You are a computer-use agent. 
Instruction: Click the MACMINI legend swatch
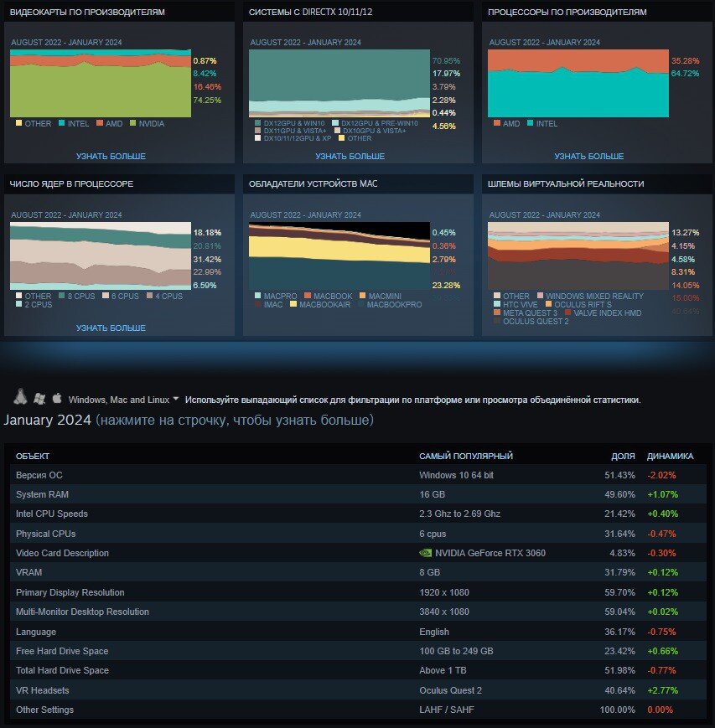tap(362, 295)
